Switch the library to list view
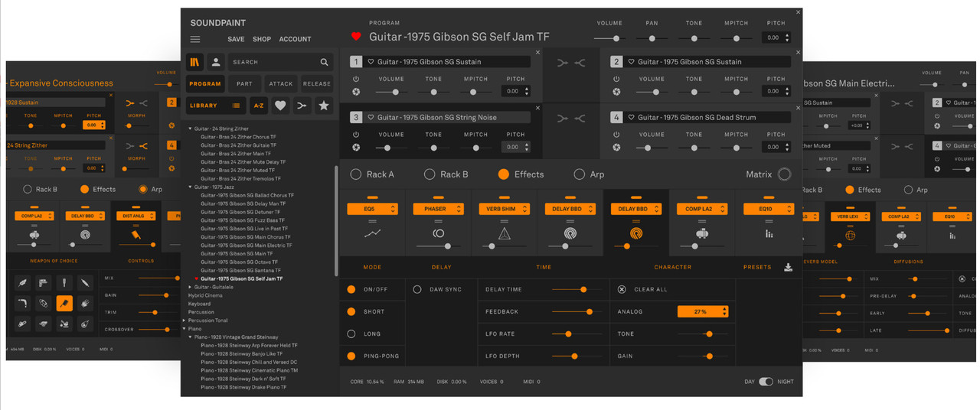 (x=237, y=106)
